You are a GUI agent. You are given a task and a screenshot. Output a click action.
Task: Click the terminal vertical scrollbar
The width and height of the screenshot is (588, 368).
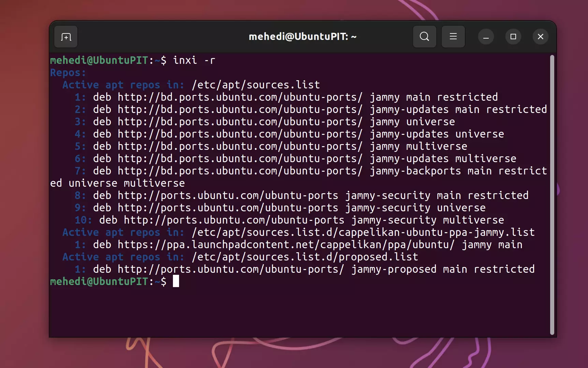tap(552, 195)
